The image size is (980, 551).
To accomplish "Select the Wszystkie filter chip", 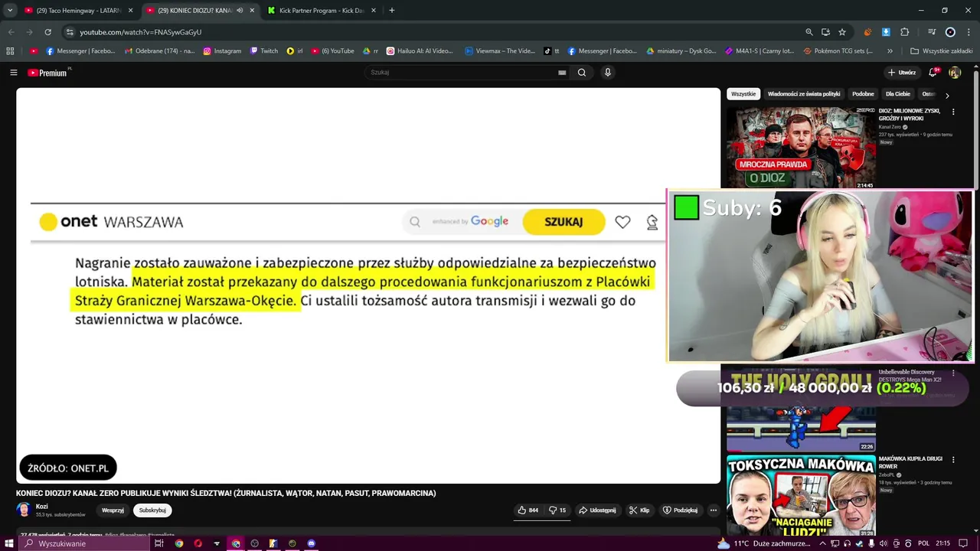I will [743, 94].
